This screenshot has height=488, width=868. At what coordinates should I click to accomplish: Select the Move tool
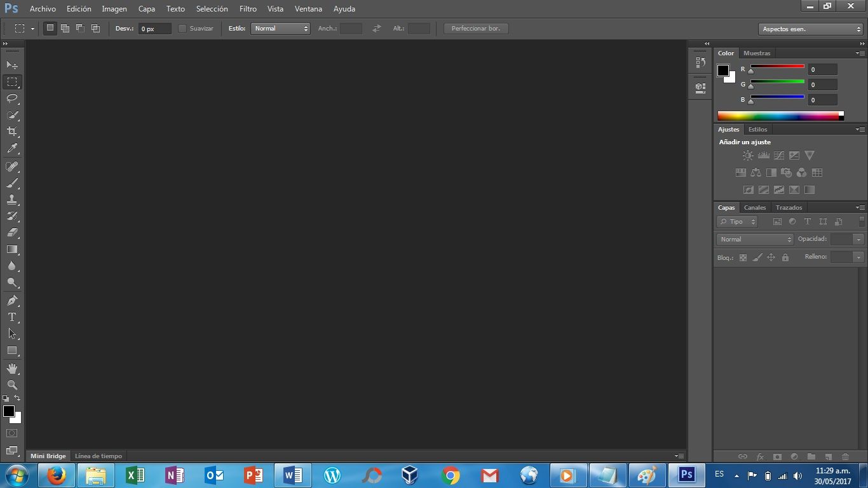coord(12,65)
